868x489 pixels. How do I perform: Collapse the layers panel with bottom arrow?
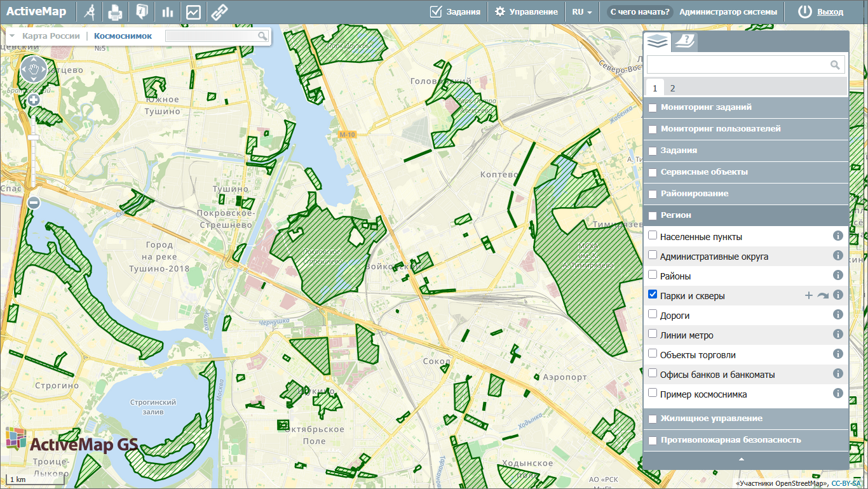pos(741,459)
